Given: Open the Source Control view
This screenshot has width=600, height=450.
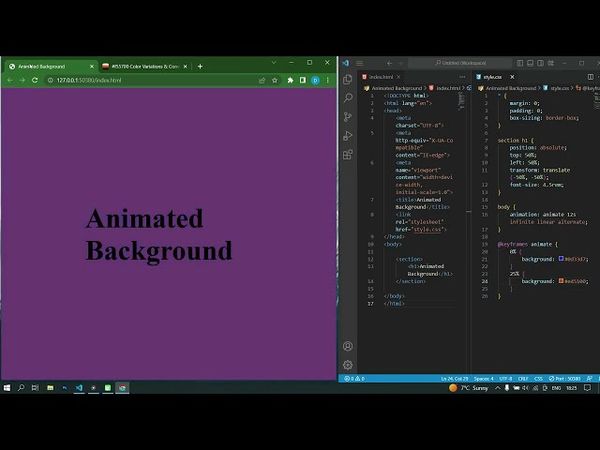Looking at the screenshot, I should click(x=348, y=117).
